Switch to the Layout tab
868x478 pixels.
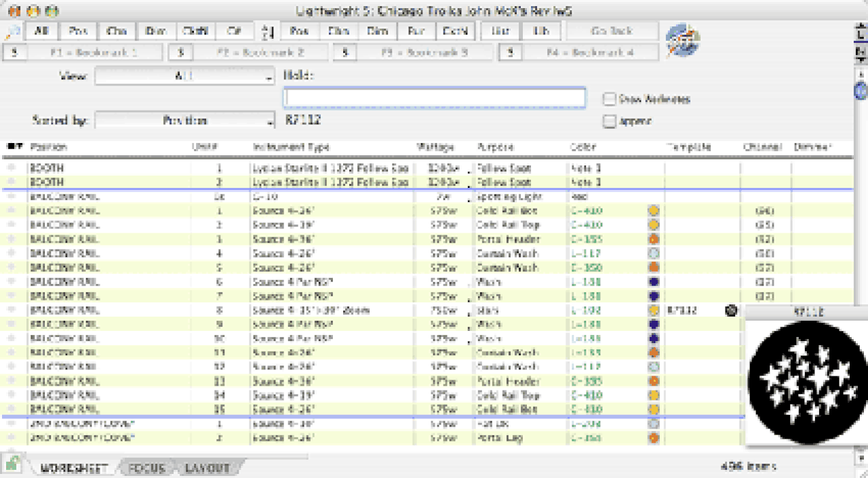click(x=207, y=468)
